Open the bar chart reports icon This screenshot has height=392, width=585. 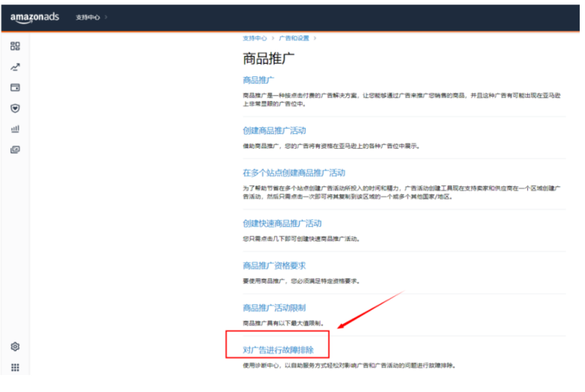[15, 129]
